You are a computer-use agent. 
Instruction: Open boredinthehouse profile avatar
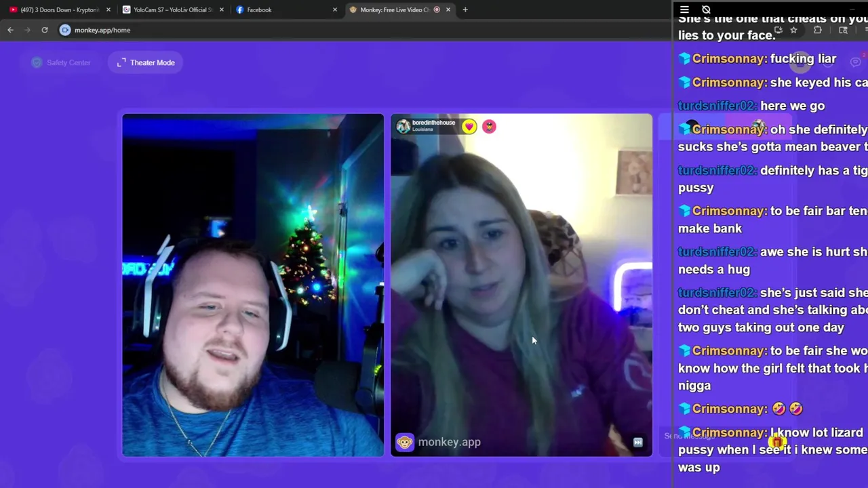tap(403, 126)
